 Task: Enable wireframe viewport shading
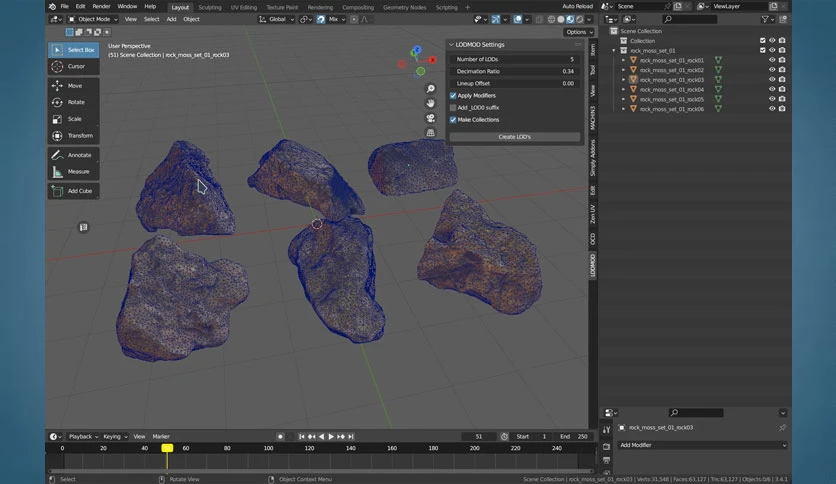[551, 19]
